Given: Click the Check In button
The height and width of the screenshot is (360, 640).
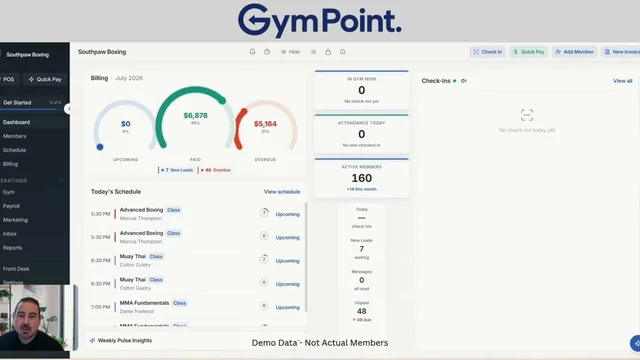Looking at the screenshot, I should (x=487, y=52).
